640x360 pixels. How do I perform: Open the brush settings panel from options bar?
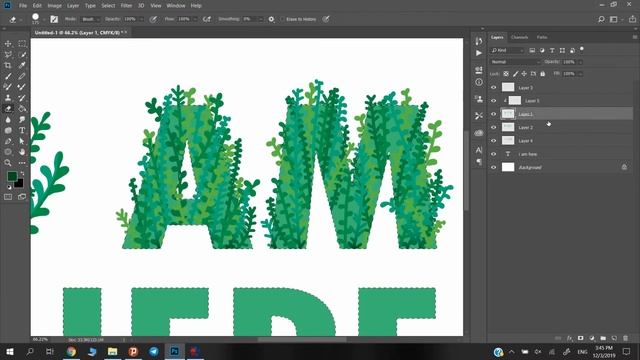click(x=54, y=19)
